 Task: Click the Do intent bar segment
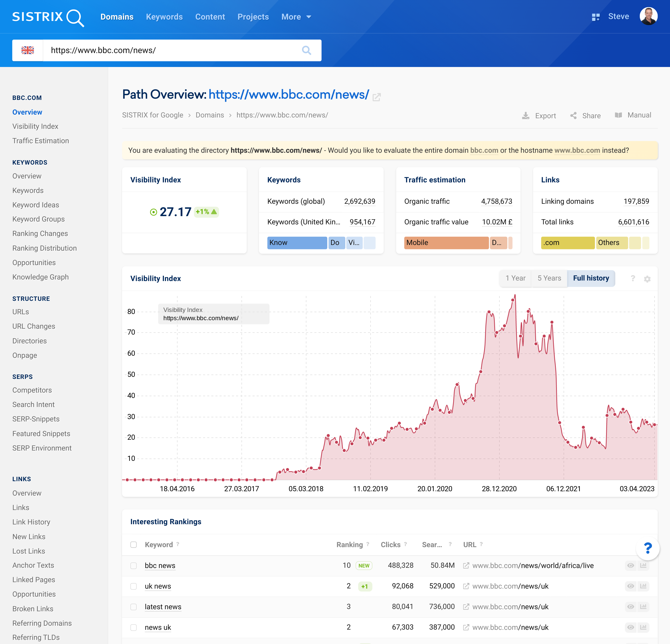tap(336, 243)
